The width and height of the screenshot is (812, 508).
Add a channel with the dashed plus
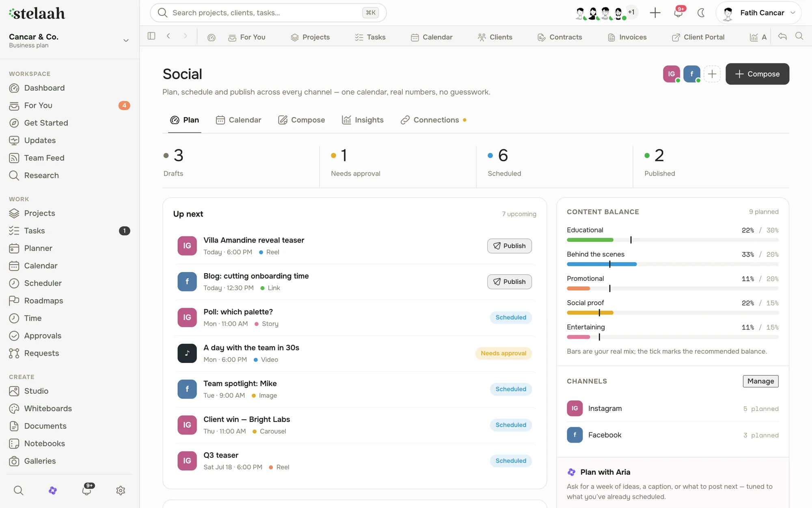(712, 74)
